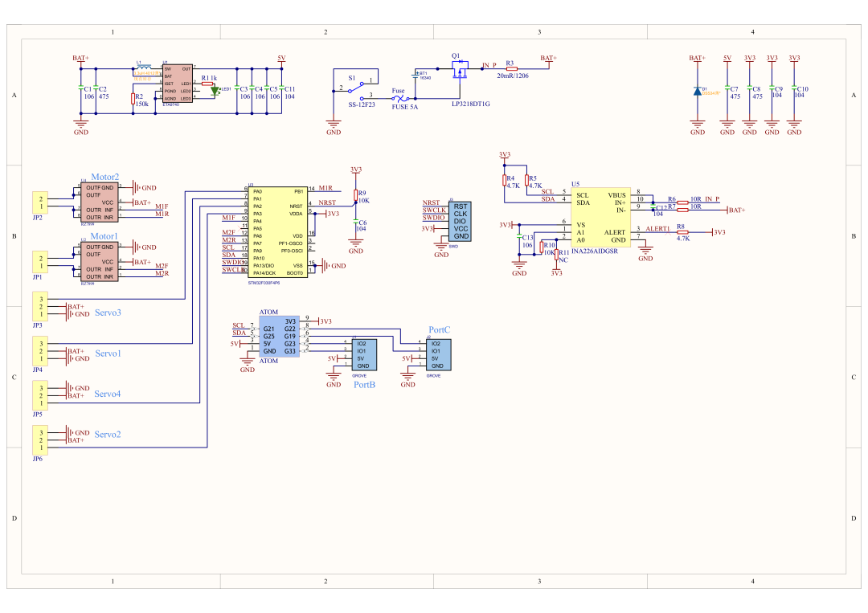Screen dimensions: 868x613
Task: Click the PortB label text
Action: point(364,385)
